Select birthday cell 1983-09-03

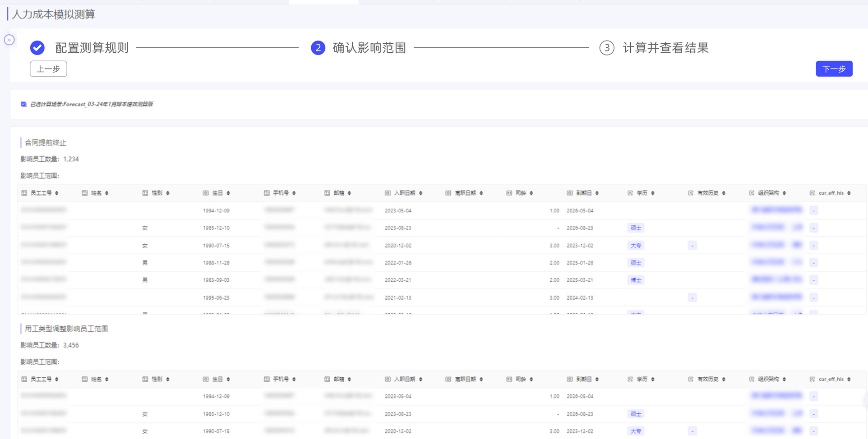coord(216,280)
